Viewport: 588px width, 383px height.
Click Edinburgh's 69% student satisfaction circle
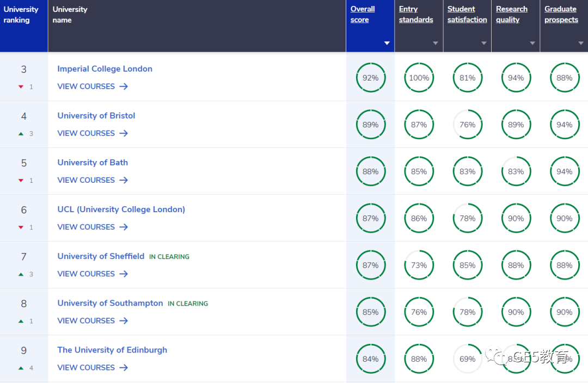[x=467, y=359]
